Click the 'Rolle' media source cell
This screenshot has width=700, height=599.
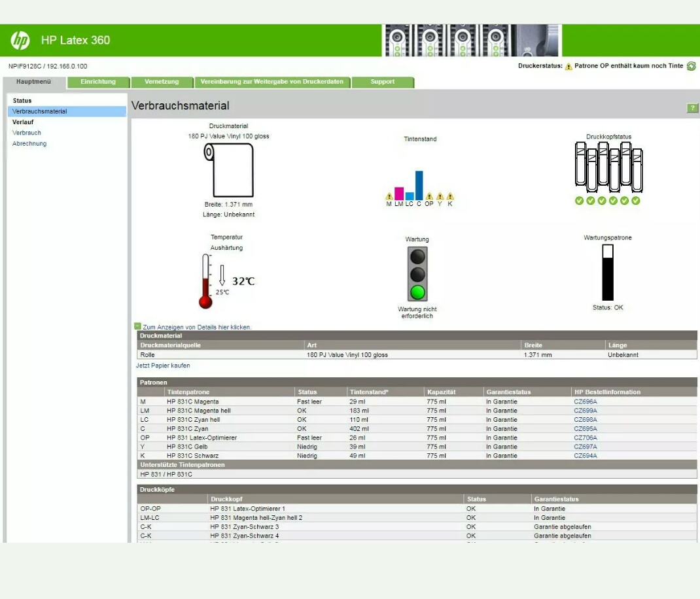pos(147,355)
